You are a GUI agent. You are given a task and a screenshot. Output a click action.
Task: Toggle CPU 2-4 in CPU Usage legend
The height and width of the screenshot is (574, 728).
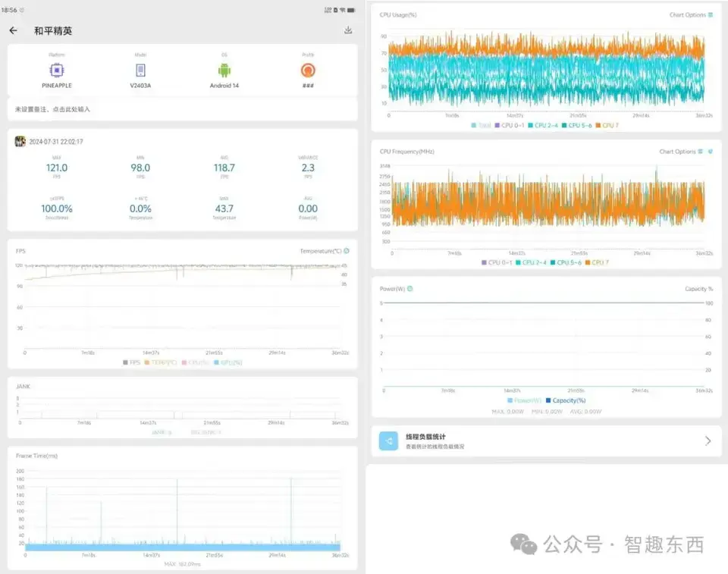click(x=543, y=125)
